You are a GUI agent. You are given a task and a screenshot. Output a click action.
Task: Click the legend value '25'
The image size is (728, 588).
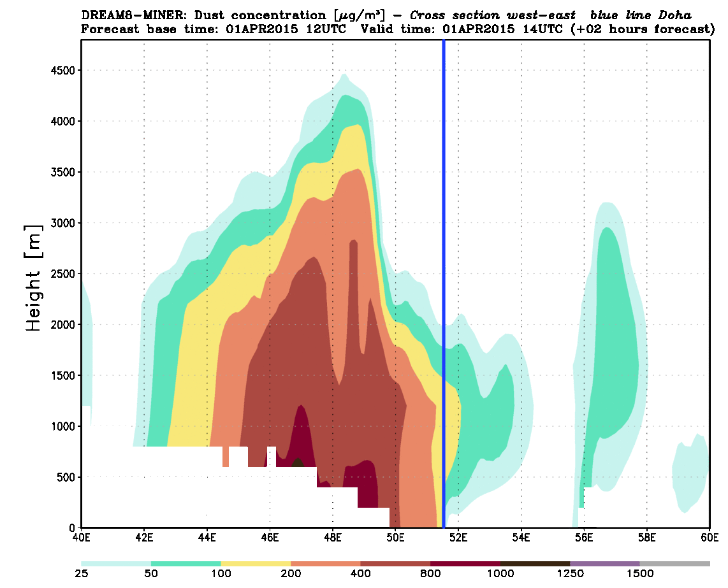(81, 573)
